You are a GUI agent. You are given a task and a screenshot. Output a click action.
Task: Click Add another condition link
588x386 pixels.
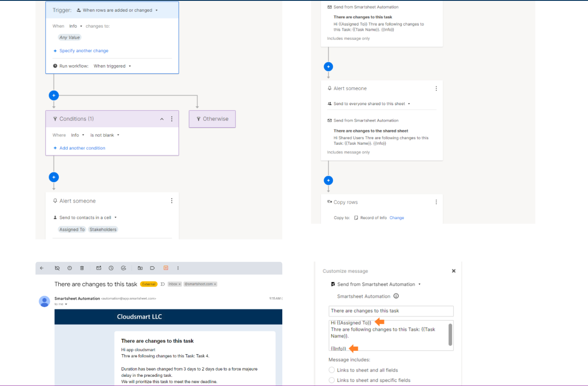click(x=79, y=148)
